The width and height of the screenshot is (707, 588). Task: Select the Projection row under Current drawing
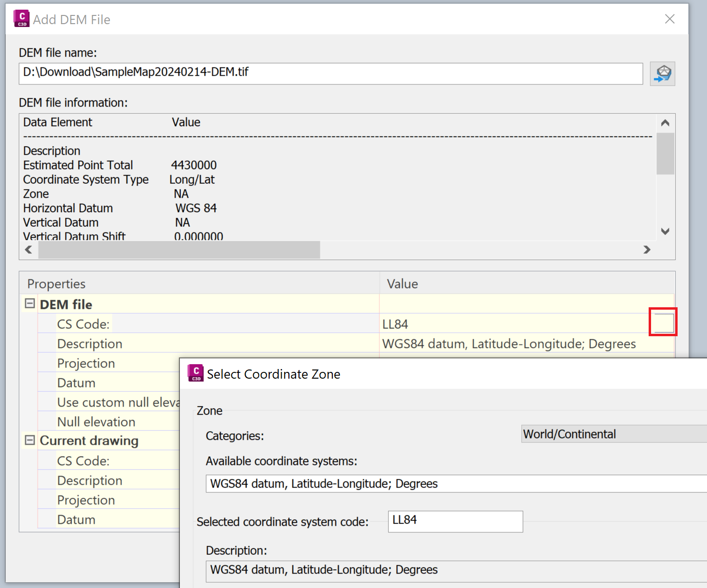[x=109, y=500]
